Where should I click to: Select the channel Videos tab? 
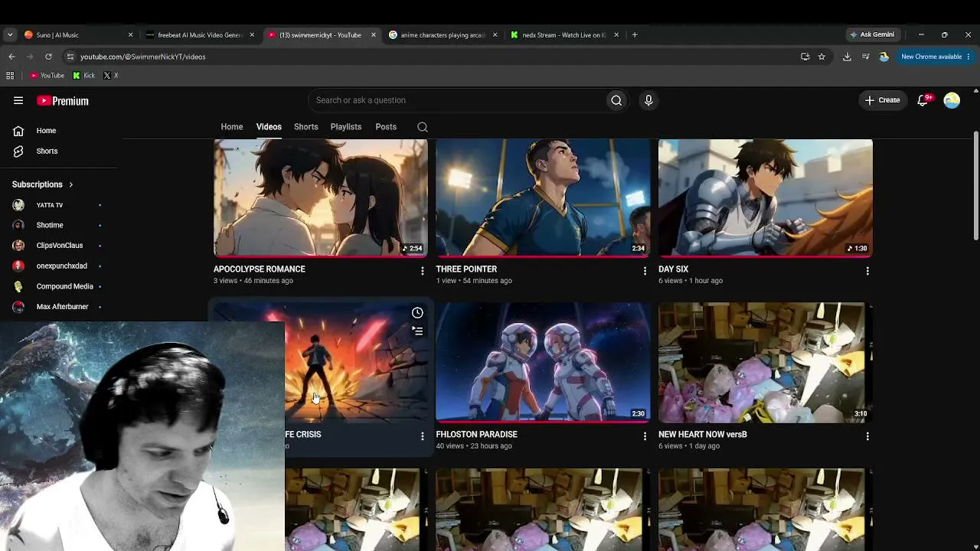pos(269,127)
